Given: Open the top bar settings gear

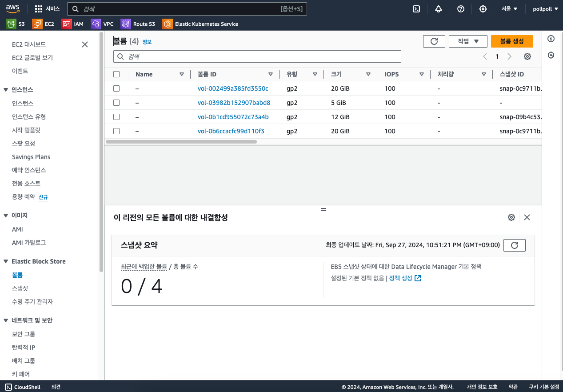Looking at the screenshot, I should (483, 9).
